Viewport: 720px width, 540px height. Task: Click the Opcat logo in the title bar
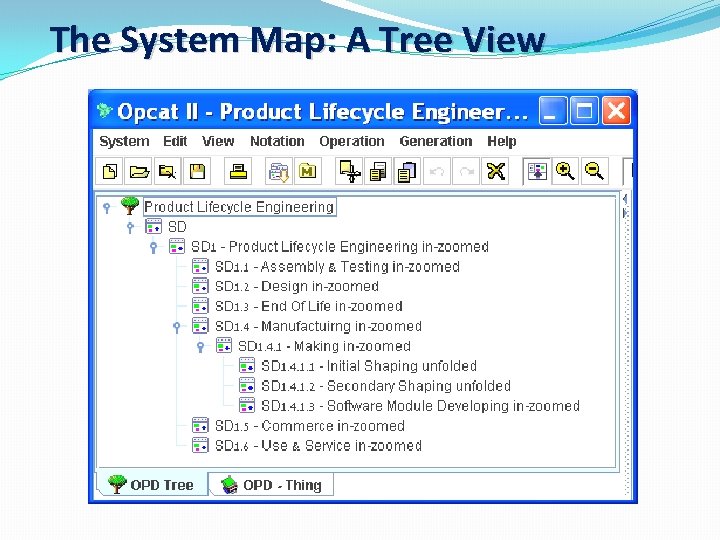(104, 110)
